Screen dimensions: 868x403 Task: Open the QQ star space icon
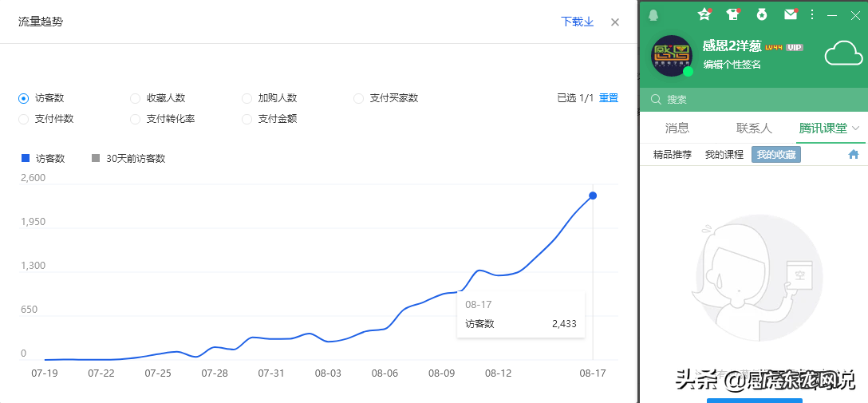(704, 15)
